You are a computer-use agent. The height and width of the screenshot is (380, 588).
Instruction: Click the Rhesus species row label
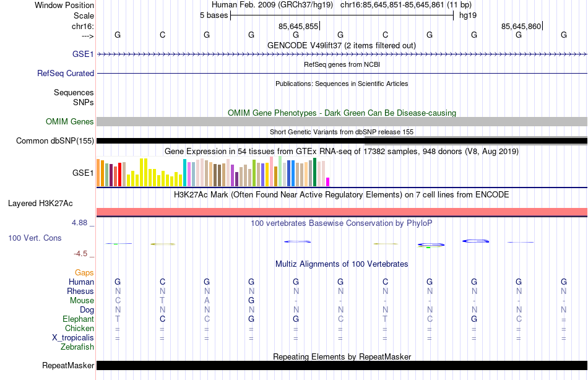point(80,291)
